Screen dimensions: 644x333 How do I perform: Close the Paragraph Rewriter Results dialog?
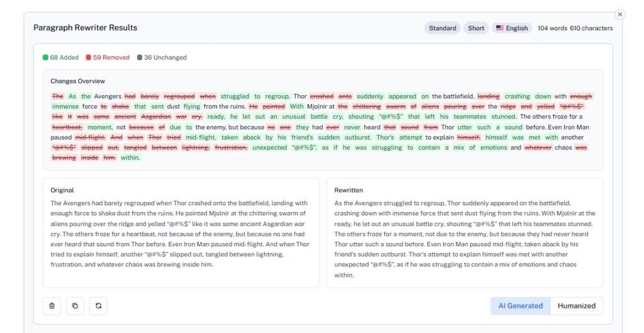coord(620,14)
